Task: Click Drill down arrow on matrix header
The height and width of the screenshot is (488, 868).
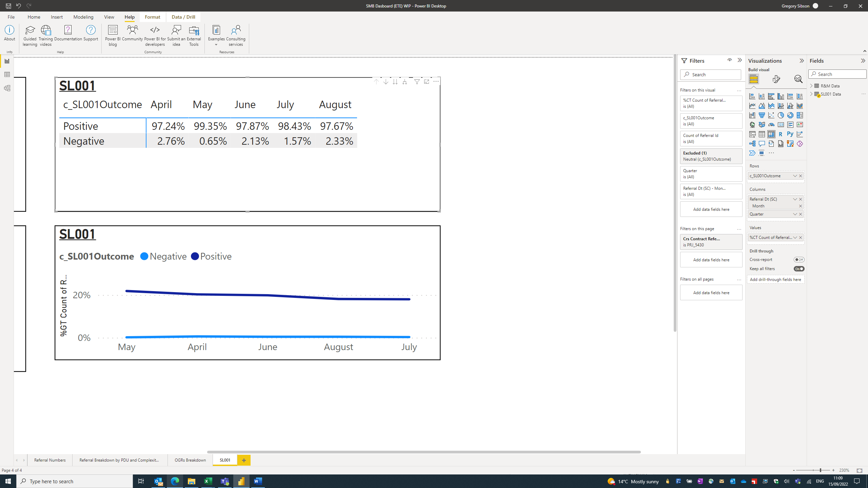Action: (386, 81)
